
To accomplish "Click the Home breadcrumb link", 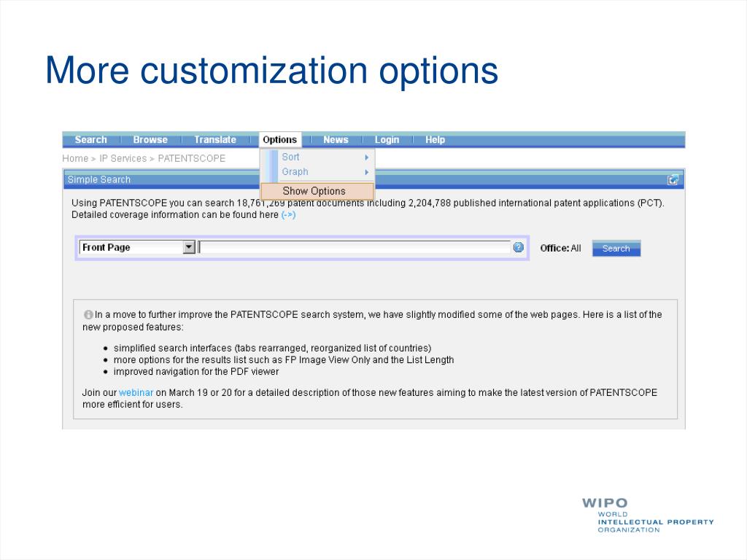I will 75,158.
